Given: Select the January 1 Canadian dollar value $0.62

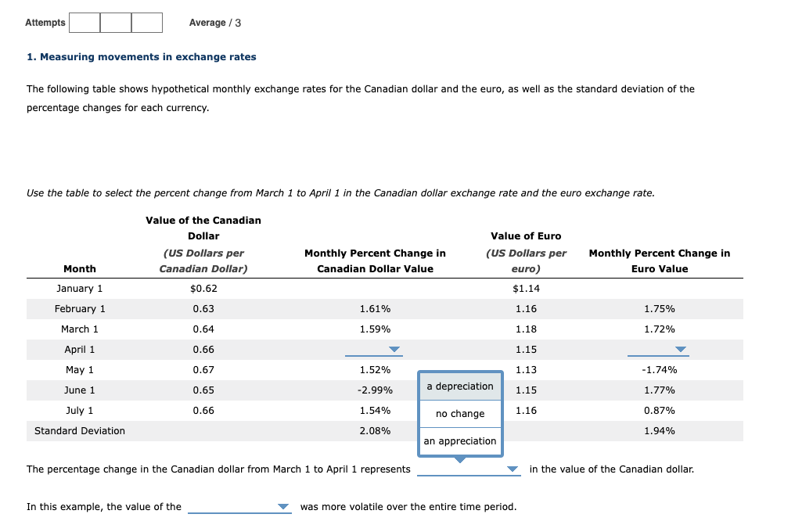Looking at the screenshot, I should 203,288.
